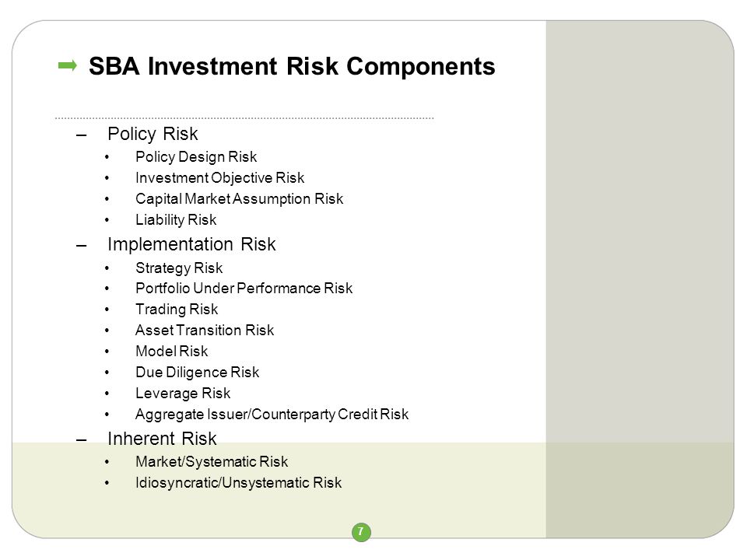The height and width of the screenshot is (560, 747).
Task: Select Investment Objective Risk text
Action: 219,177
